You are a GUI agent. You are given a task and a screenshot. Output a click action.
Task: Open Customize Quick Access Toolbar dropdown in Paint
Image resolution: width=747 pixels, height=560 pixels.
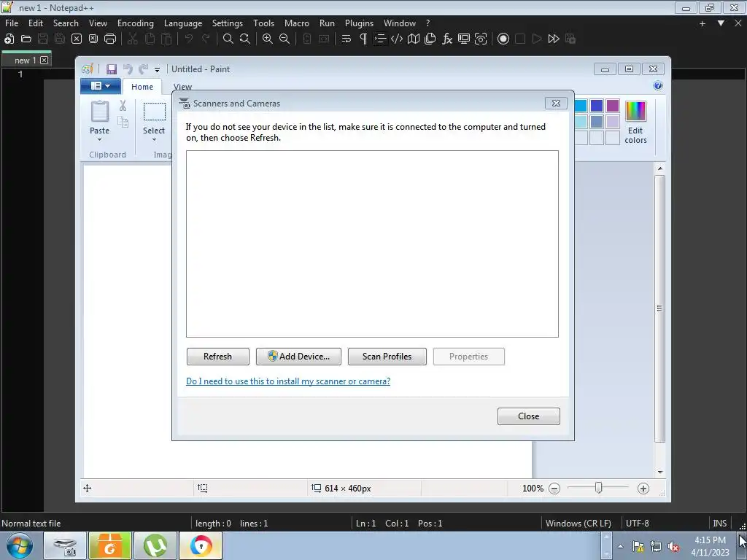[157, 70]
